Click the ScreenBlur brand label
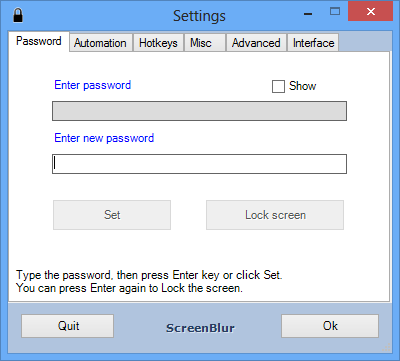 click(200, 328)
